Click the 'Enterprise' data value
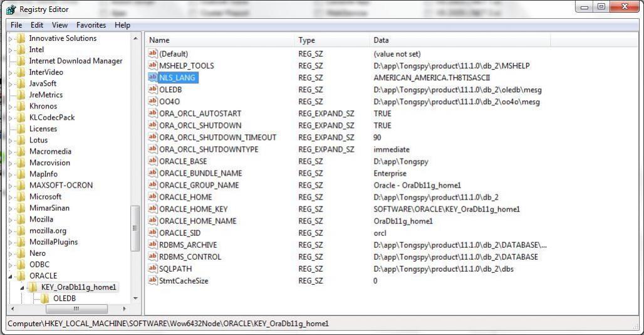This screenshot has height=335, width=644. click(x=390, y=174)
